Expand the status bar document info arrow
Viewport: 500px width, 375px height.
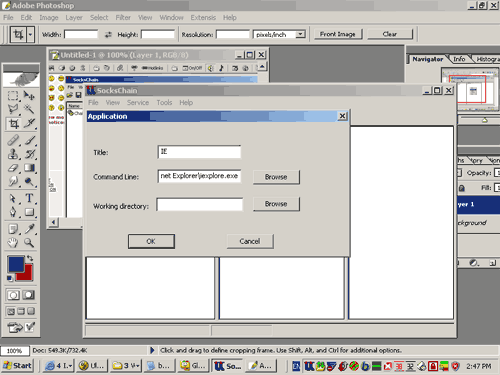tap(152, 350)
